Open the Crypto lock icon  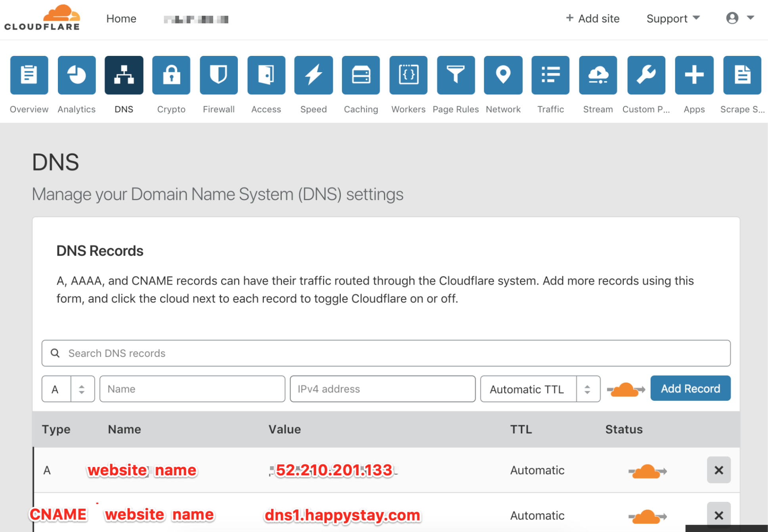coord(171,75)
